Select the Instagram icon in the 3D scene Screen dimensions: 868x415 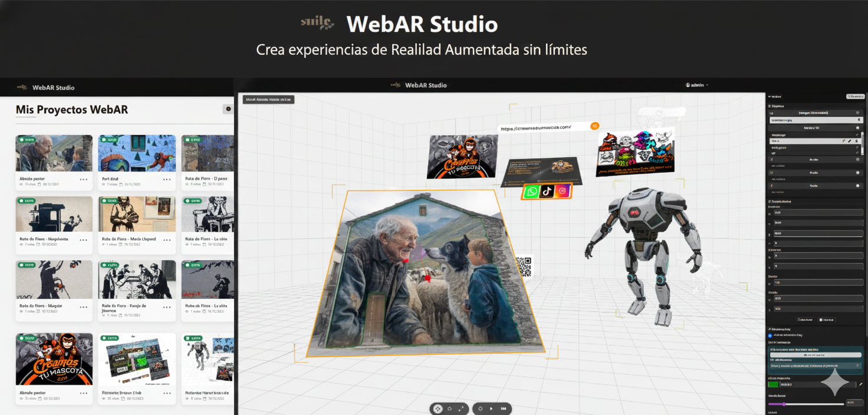pyautogui.click(x=563, y=190)
